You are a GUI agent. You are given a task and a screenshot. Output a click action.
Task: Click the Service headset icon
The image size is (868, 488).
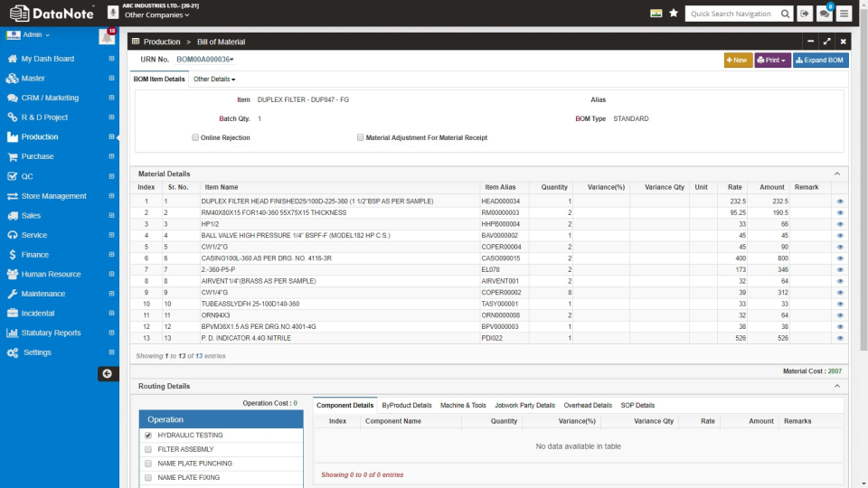tap(12, 235)
